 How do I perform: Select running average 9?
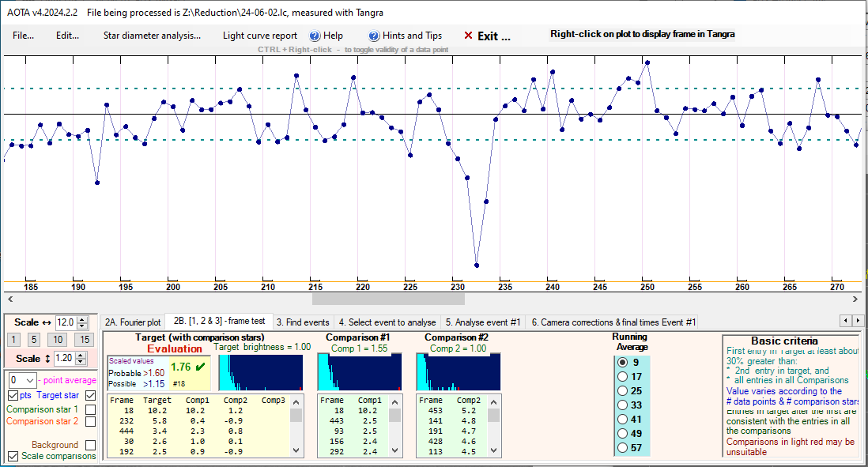point(623,363)
